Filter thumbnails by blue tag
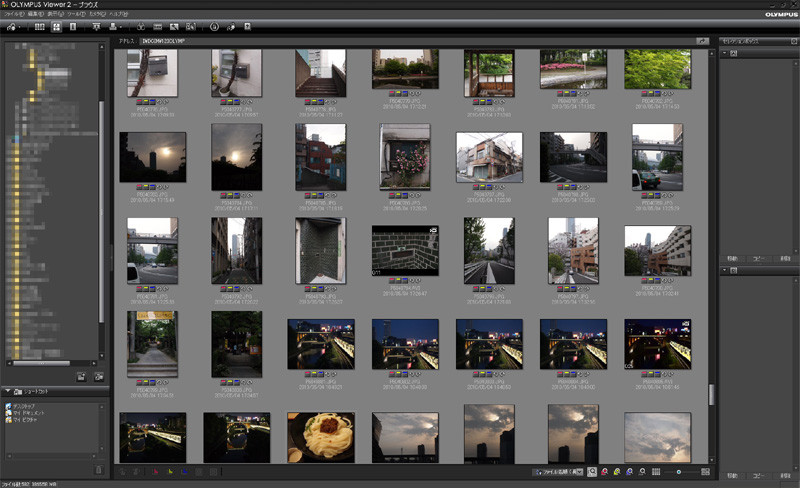The image size is (800, 488). click(630, 472)
